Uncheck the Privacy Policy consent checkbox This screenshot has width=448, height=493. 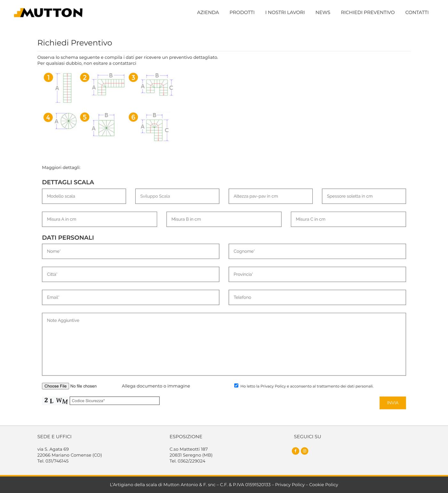pos(236,385)
